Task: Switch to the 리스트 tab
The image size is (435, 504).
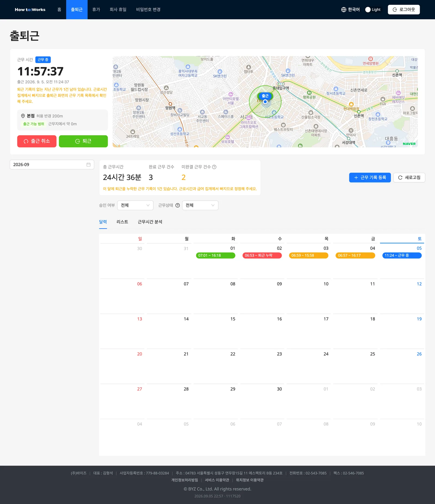Action: 122,222
